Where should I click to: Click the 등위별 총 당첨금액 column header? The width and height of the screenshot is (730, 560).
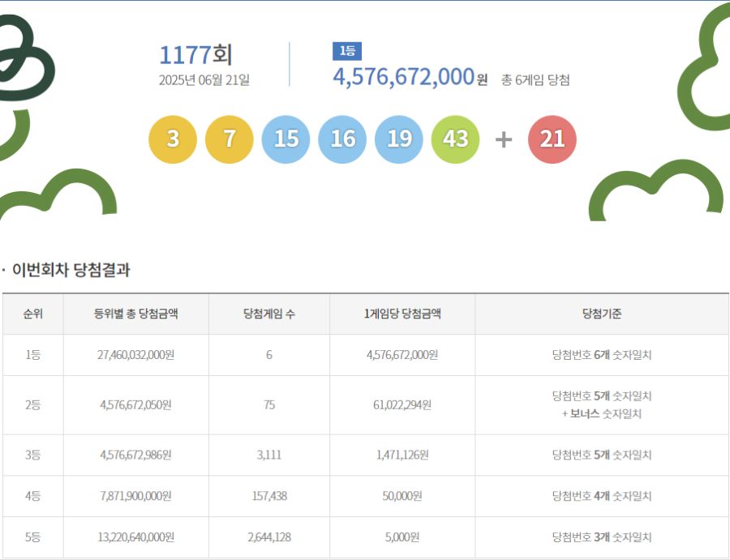[136, 314]
